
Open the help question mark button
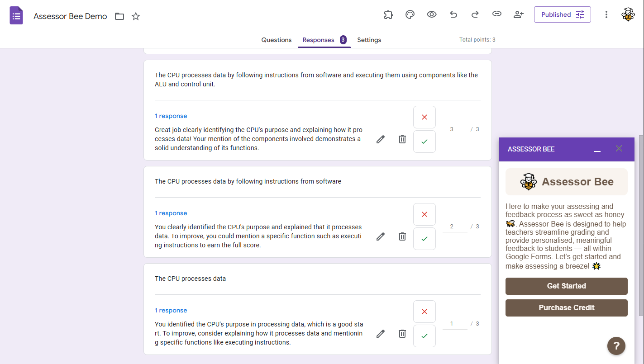tap(616, 346)
